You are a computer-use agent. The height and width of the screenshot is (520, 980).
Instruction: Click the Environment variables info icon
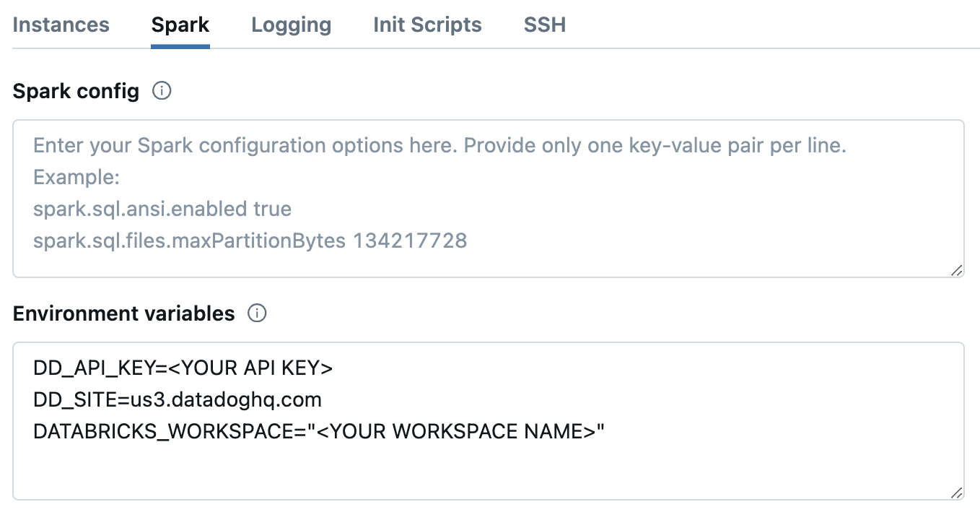point(258,313)
